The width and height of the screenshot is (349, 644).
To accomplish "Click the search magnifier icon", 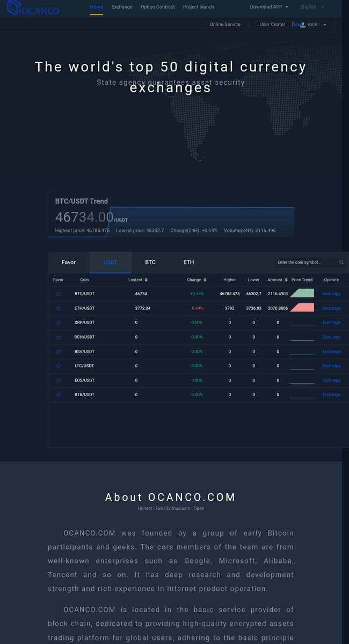I will click(341, 262).
